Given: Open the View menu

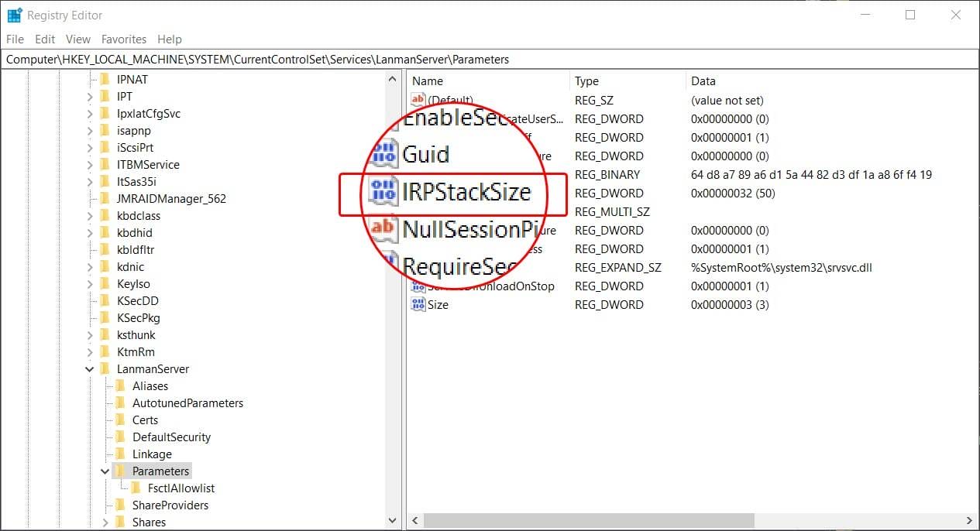Looking at the screenshot, I should coord(77,39).
